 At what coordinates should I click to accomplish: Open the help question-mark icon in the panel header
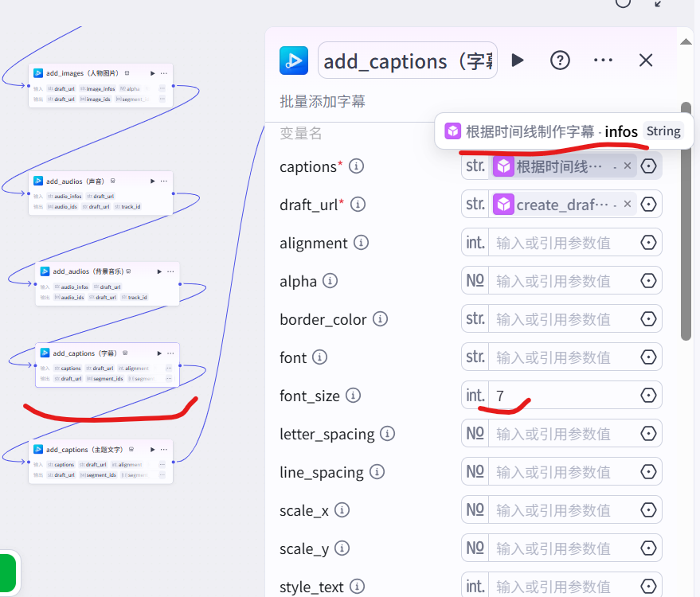click(560, 60)
